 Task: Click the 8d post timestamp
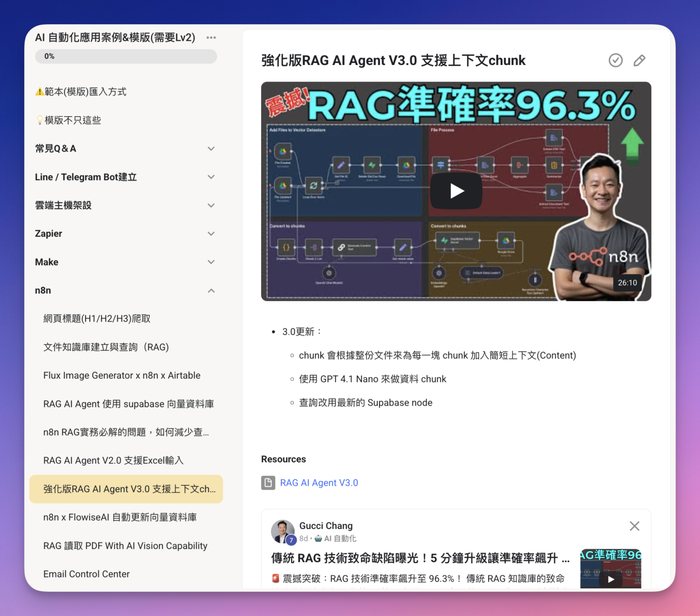(x=303, y=538)
